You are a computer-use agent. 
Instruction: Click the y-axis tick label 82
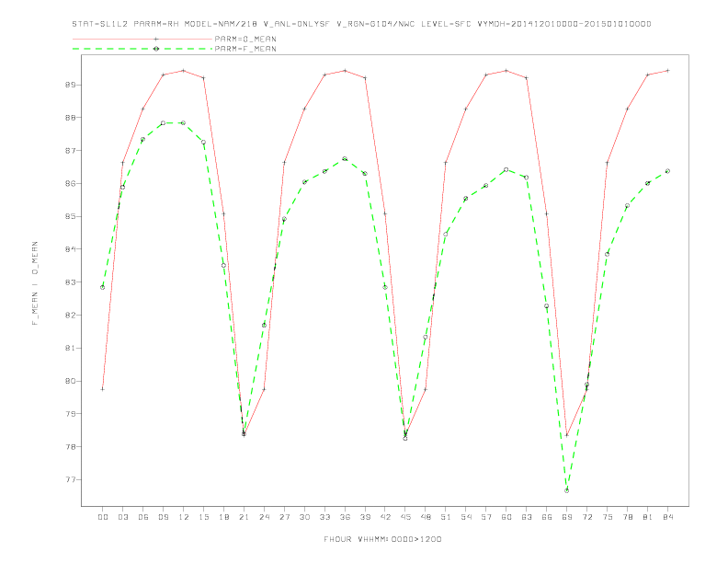tap(70, 315)
